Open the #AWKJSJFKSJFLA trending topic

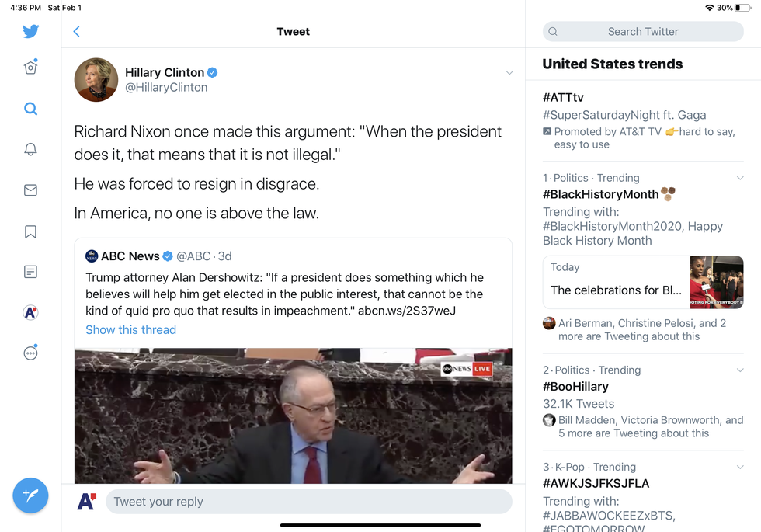pos(596,483)
